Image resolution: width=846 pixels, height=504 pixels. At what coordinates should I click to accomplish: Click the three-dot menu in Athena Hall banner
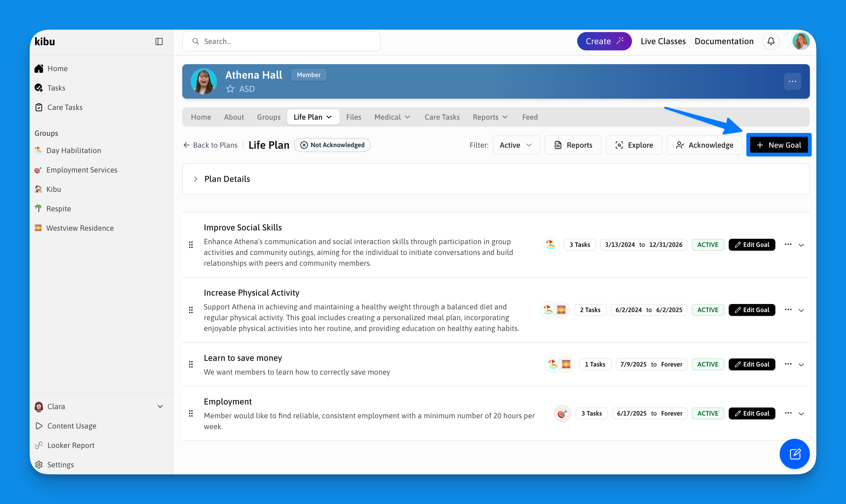tap(792, 81)
